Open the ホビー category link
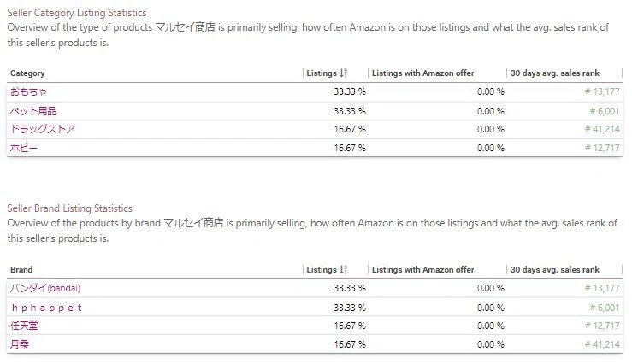 24,148
